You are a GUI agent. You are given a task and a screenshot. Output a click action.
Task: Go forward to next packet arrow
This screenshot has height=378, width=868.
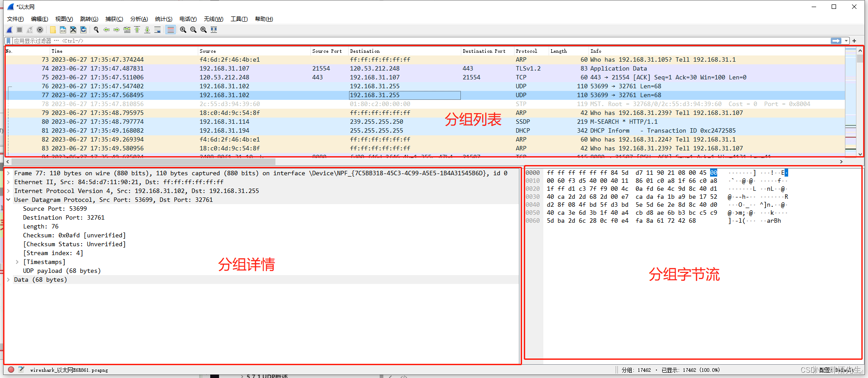(117, 30)
